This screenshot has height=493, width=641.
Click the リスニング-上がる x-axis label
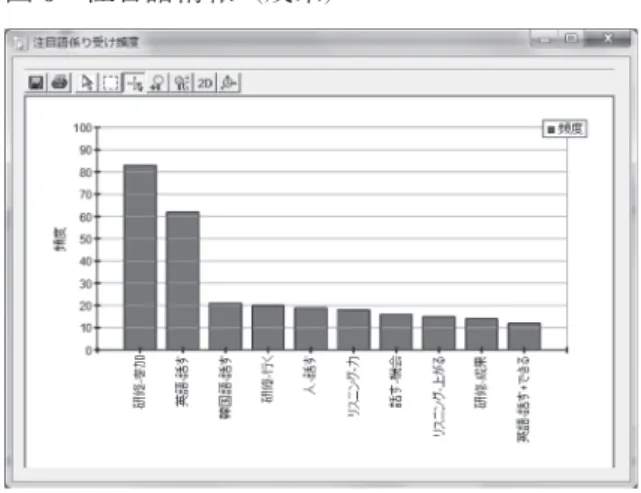point(439,397)
